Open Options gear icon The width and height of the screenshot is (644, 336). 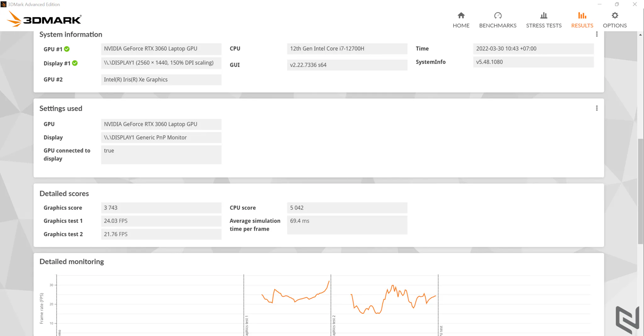(x=615, y=15)
